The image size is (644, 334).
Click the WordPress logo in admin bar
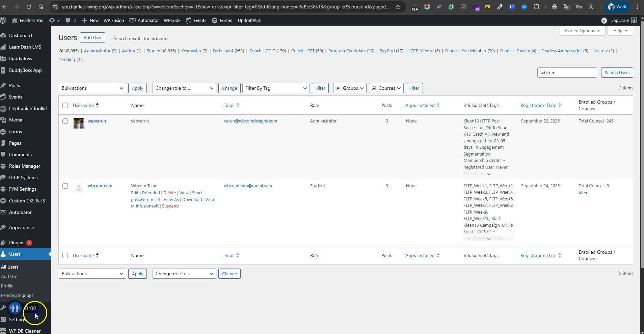(x=3, y=20)
